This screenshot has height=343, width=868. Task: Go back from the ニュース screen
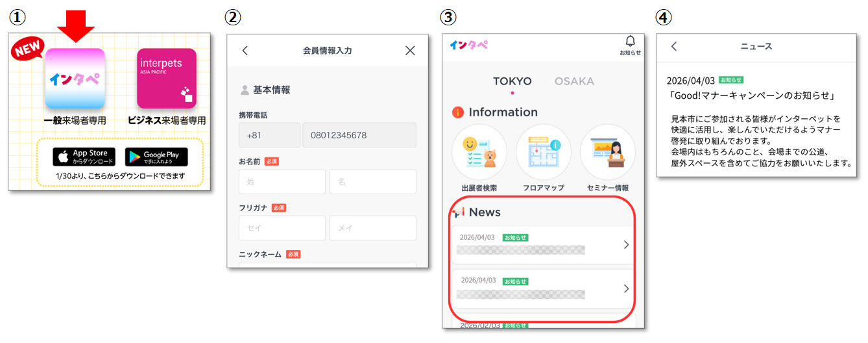(x=674, y=46)
